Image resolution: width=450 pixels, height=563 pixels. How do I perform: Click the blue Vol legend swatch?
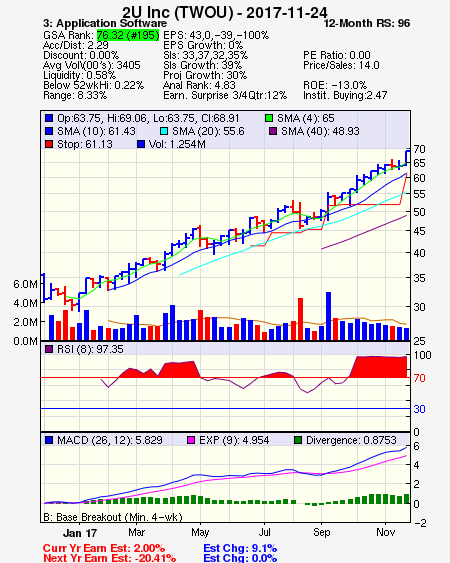[141, 144]
